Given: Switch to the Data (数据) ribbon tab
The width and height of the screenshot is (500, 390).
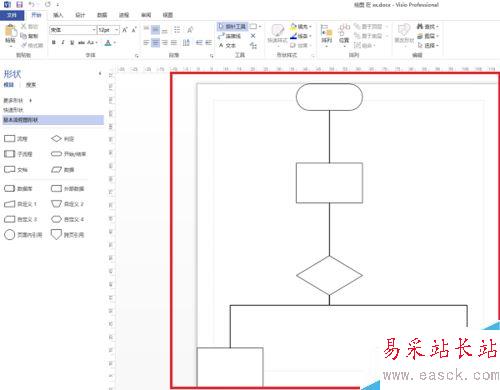Looking at the screenshot, I should [x=102, y=15].
